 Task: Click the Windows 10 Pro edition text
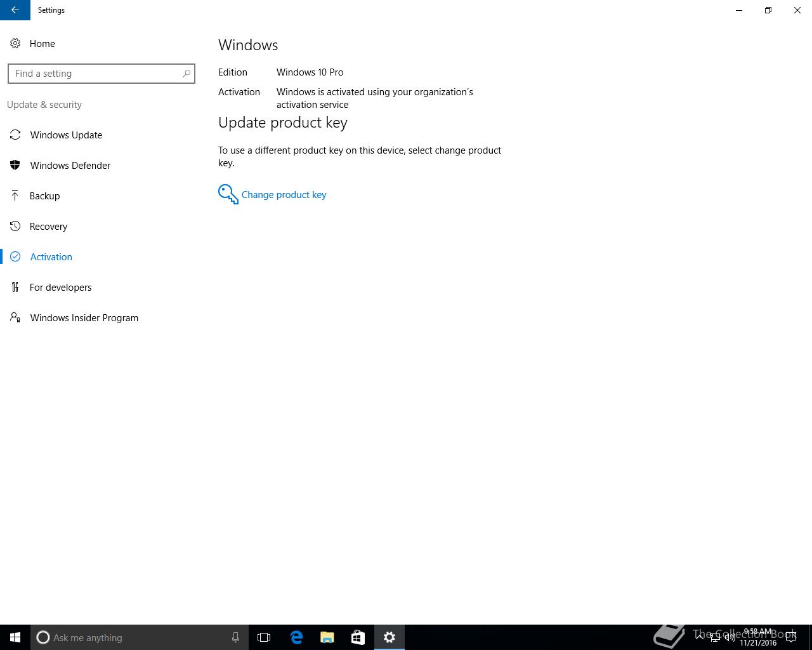pos(310,72)
